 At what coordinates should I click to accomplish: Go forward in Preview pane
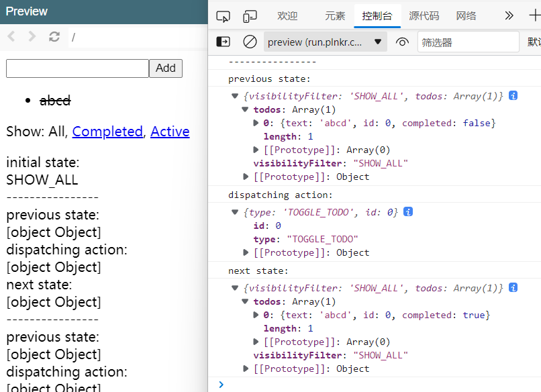[x=32, y=36]
